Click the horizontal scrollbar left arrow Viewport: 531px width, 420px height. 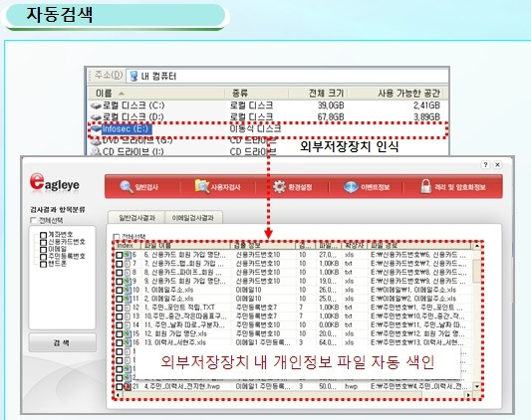click(118, 394)
